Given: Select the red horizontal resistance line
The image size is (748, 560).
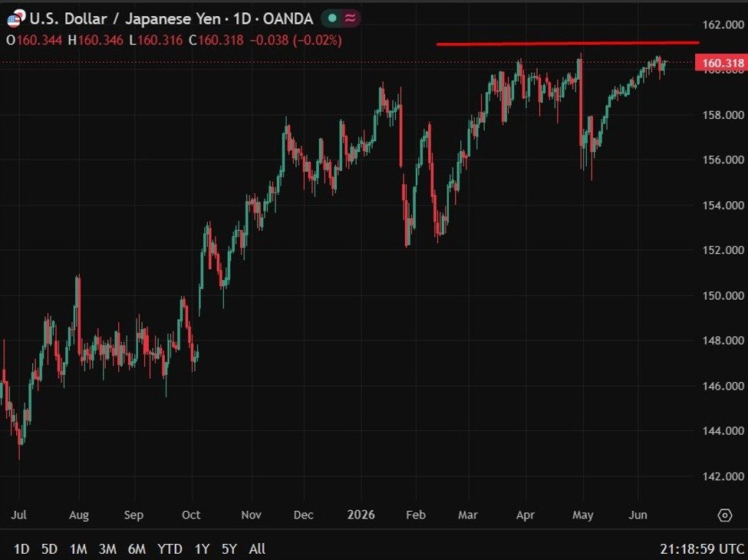Looking at the screenshot, I should click(568, 44).
